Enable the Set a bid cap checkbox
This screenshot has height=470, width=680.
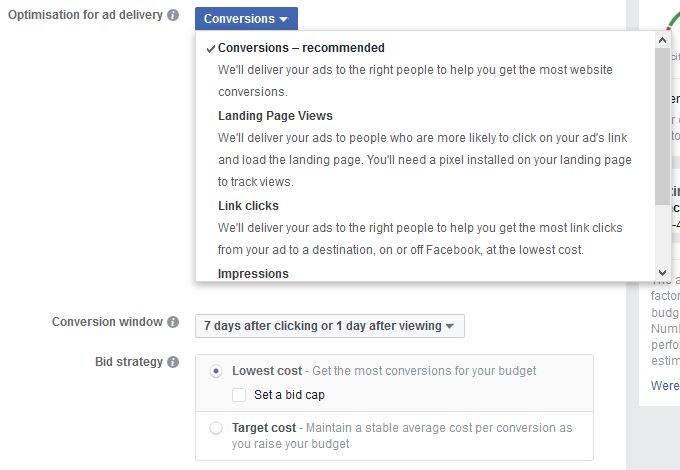tap(239, 395)
